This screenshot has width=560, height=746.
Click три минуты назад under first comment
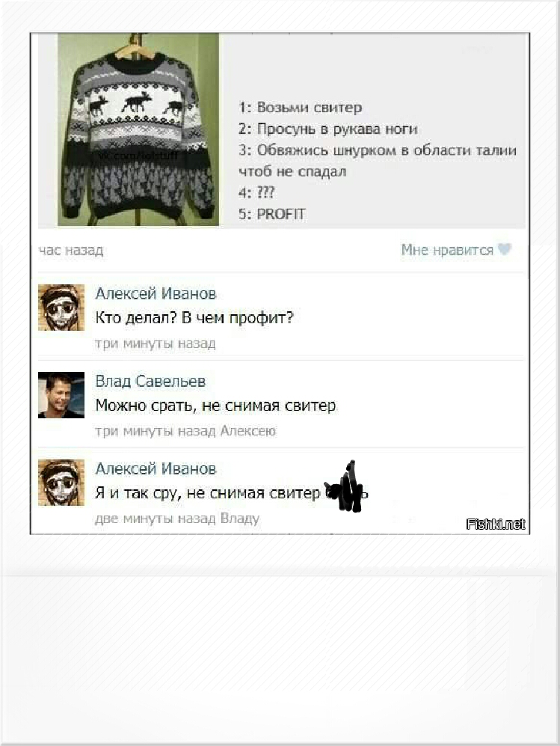click(x=156, y=343)
